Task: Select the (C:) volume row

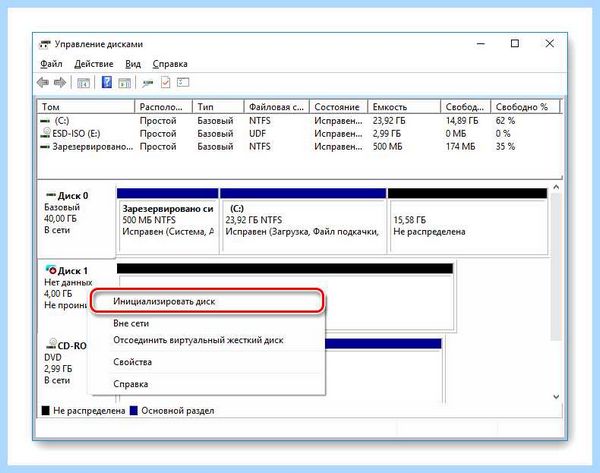Action: (x=299, y=121)
